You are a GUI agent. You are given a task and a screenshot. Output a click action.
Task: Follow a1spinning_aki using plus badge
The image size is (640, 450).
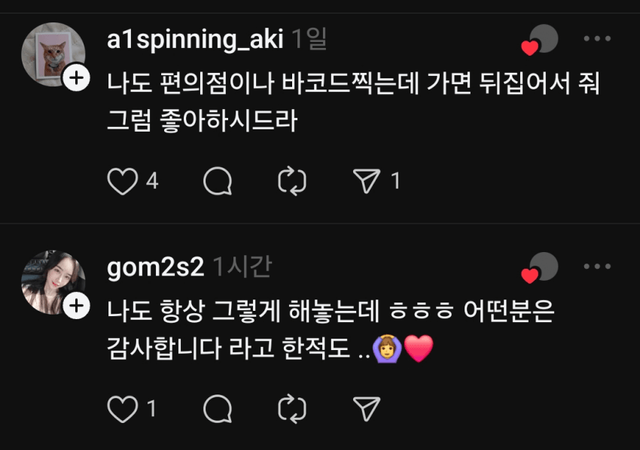click(76, 79)
